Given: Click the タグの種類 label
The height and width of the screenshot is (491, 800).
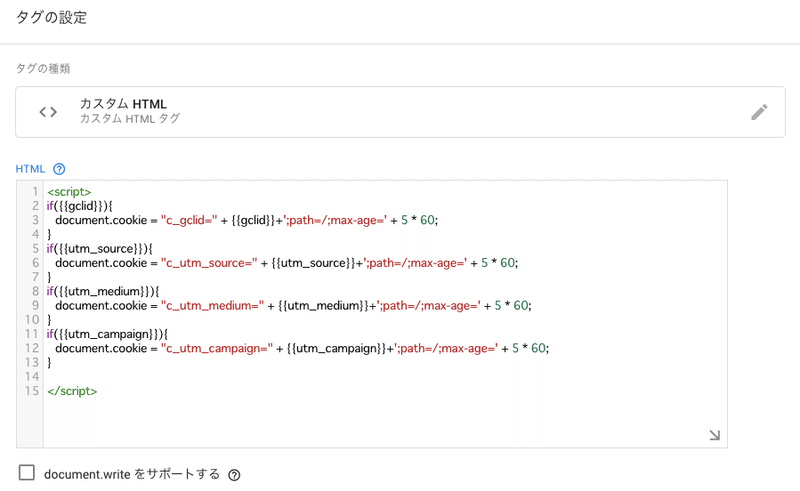Looking at the screenshot, I should (43, 68).
